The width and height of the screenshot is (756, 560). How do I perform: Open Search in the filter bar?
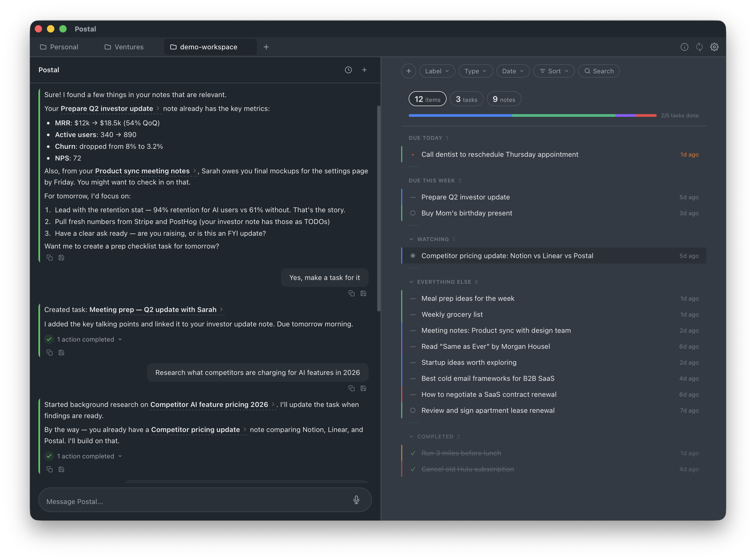tap(599, 71)
